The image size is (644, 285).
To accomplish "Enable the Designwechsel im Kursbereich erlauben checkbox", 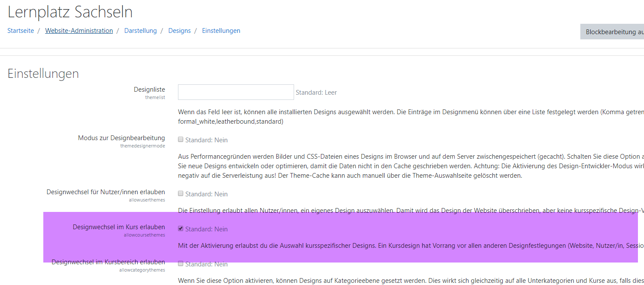I will 181,264.
